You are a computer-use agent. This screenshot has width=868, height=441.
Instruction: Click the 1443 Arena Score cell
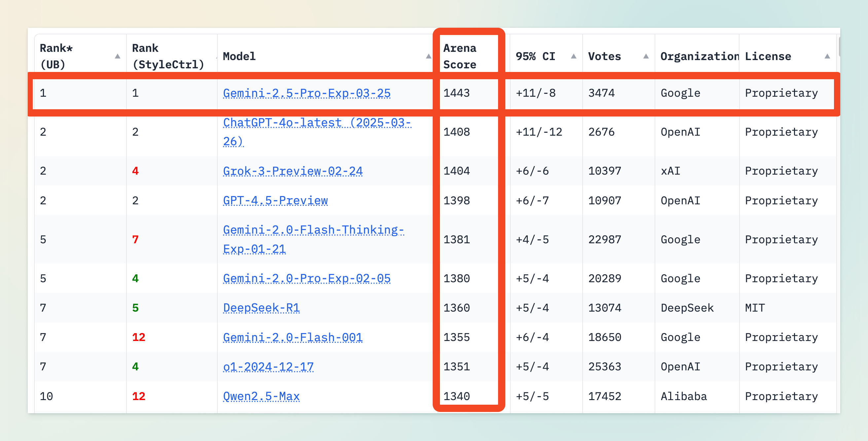456,93
